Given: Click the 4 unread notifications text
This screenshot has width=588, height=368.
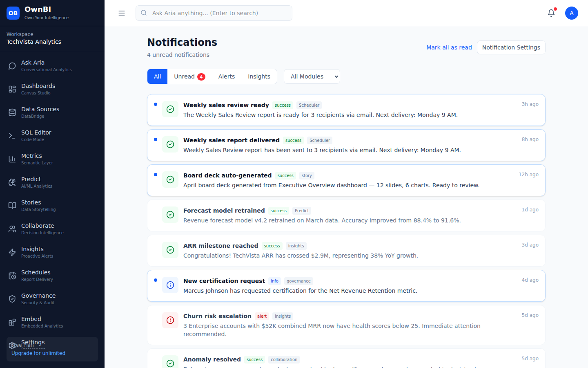Looking at the screenshot, I should click(178, 55).
